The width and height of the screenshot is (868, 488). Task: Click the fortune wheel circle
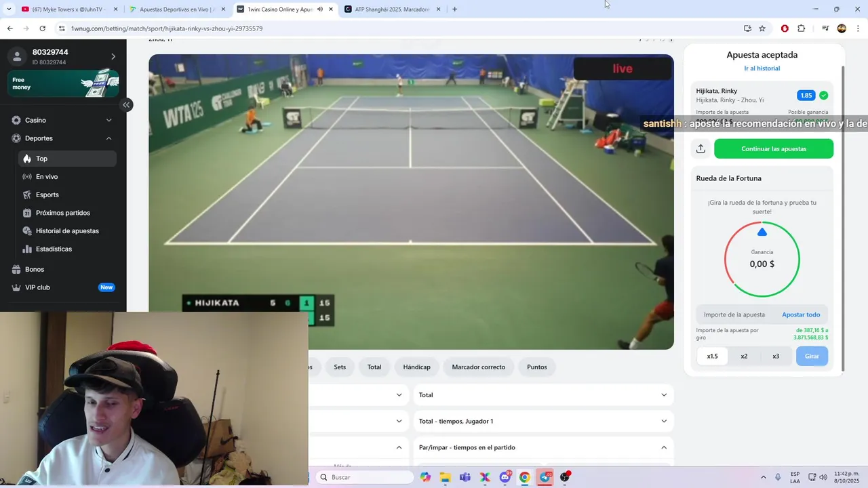[762, 259]
